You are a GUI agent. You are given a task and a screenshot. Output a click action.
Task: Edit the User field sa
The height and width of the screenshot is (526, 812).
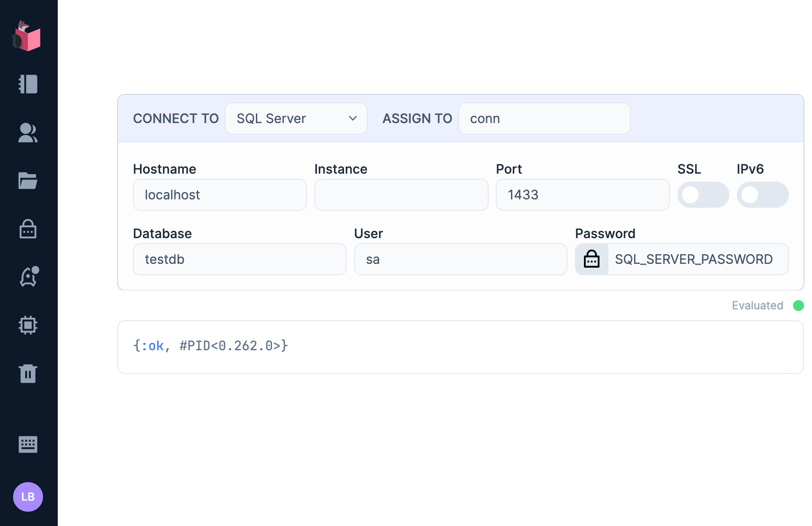point(460,259)
